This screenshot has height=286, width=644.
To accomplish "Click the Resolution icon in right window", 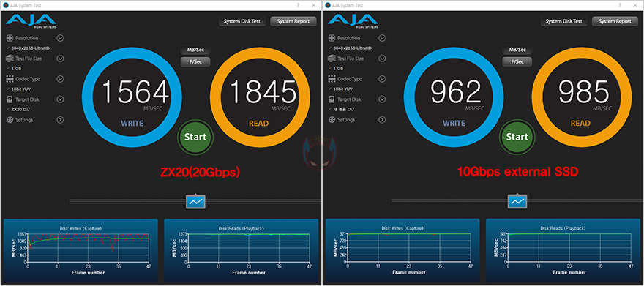I will point(332,38).
